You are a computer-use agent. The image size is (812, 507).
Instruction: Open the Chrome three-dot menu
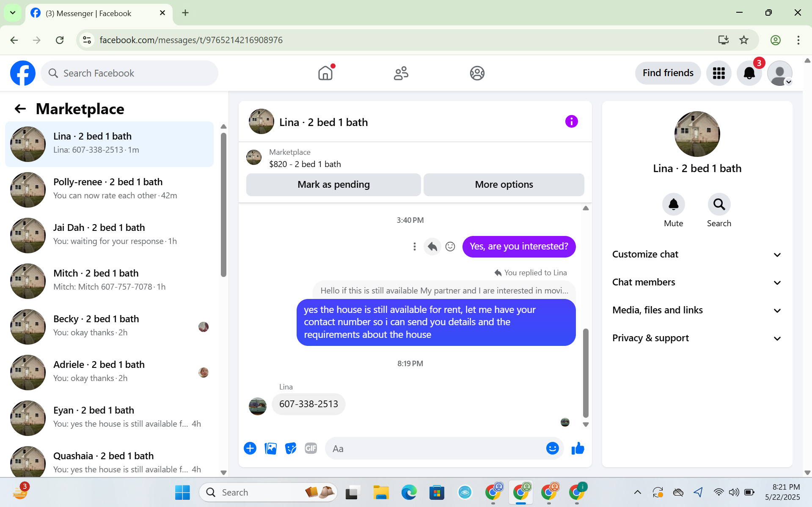click(798, 40)
